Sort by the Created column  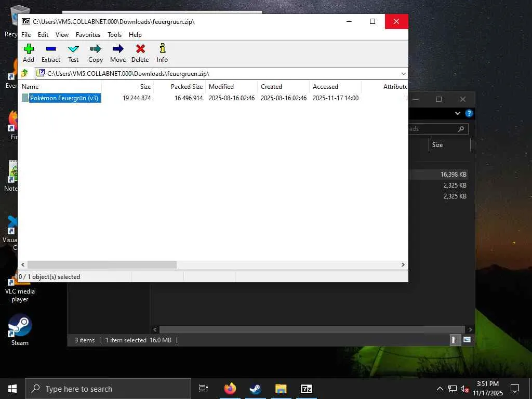pos(284,87)
